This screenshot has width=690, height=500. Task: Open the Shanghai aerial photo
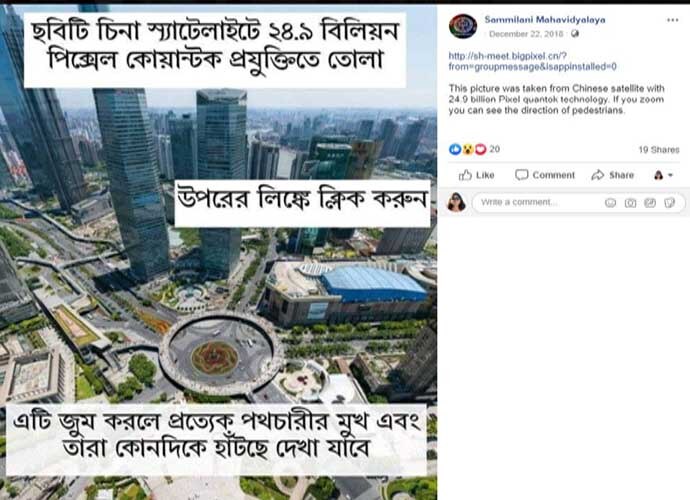pyautogui.click(x=219, y=252)
